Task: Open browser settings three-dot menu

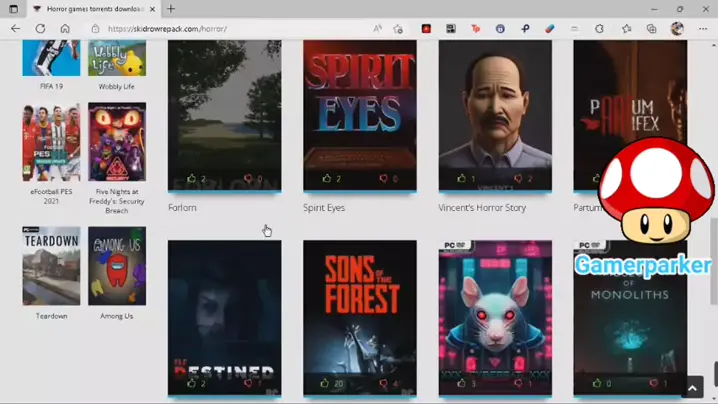Action: 703,29
